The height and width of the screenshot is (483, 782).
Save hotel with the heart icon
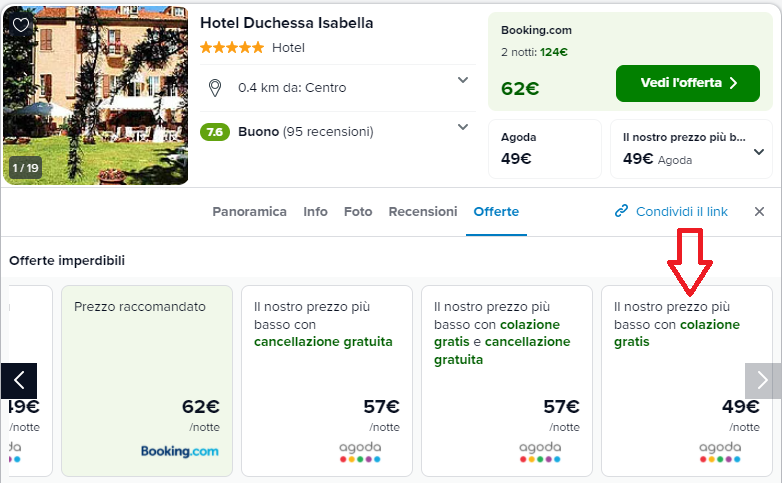(21, 25)
